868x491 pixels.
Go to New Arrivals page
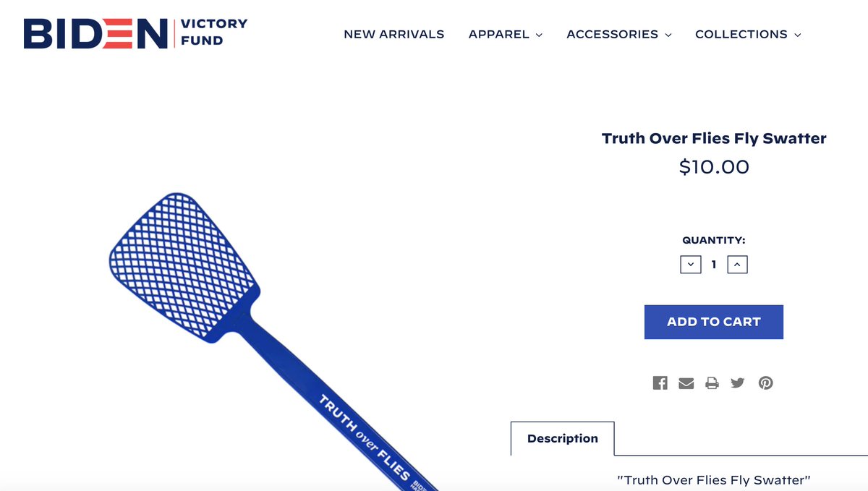click(393, 34)
